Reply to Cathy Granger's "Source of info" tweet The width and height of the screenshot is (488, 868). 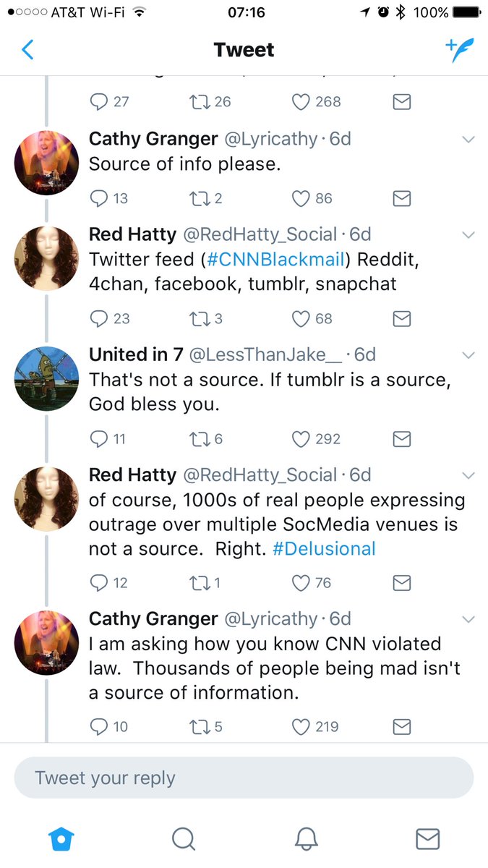99,198
